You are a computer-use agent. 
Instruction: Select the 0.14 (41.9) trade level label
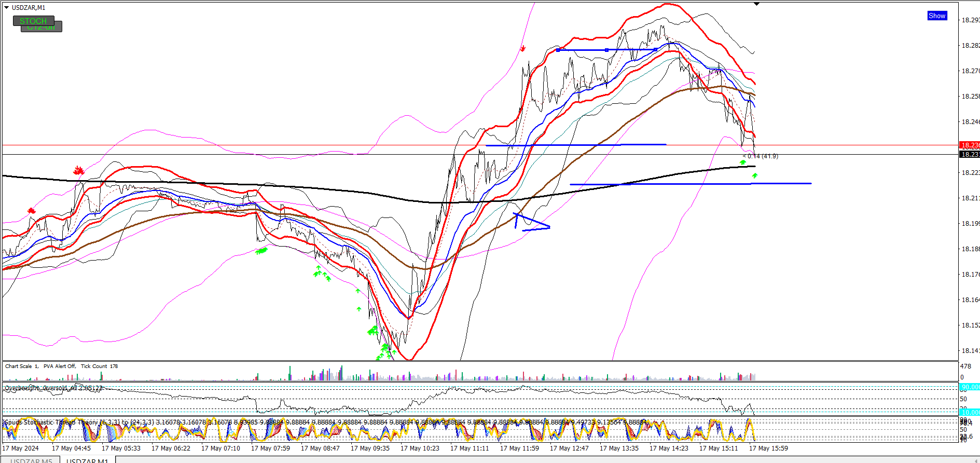(761, 156)
